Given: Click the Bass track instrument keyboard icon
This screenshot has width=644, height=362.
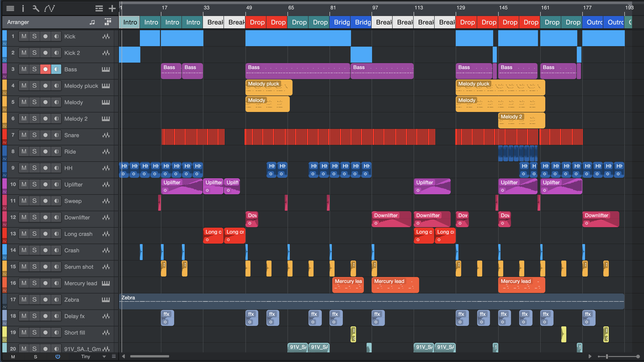Looking at the screenshot, I should (106, 69).
